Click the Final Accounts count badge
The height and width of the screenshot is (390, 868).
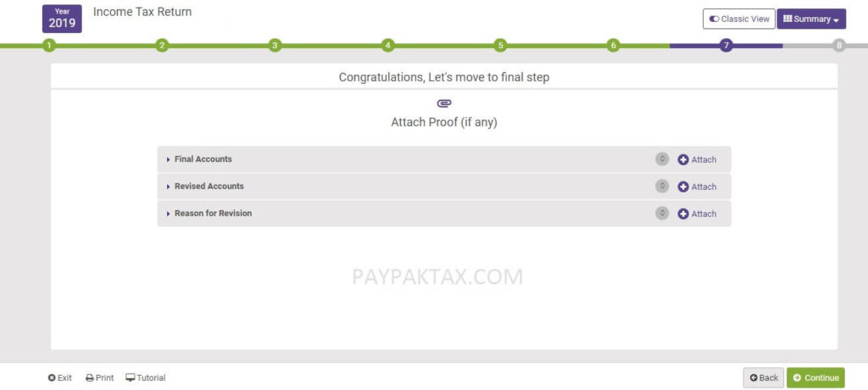coord(662,159)
